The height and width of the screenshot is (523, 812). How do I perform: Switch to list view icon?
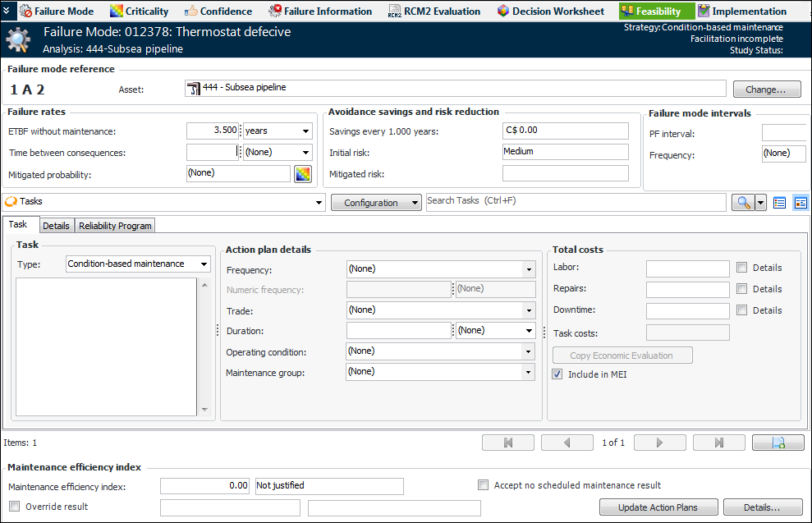click(780, 203)
